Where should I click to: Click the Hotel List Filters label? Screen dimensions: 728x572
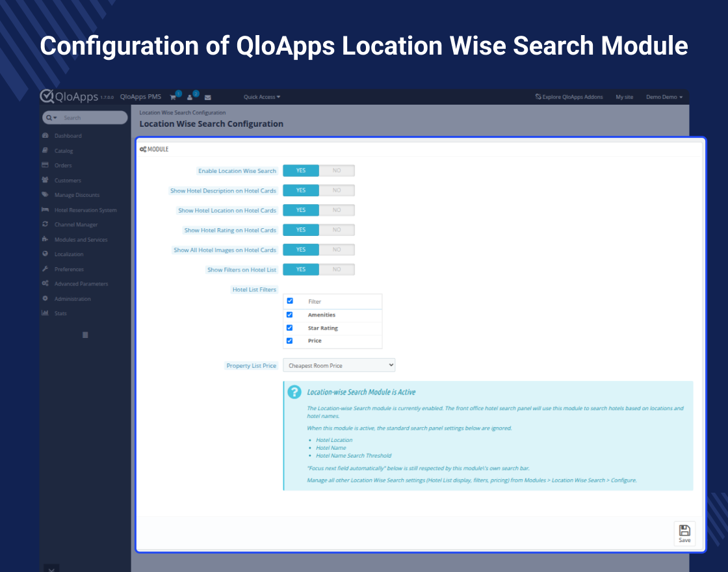254,289
